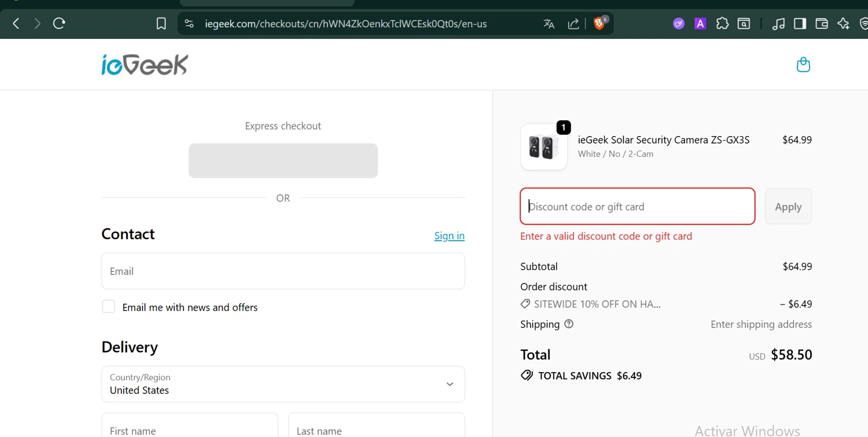Click 'SITEWIDE 10% OFF ON HA...' discount text
Viewport: 868px width, 437px height.
[x=597, y=304]
